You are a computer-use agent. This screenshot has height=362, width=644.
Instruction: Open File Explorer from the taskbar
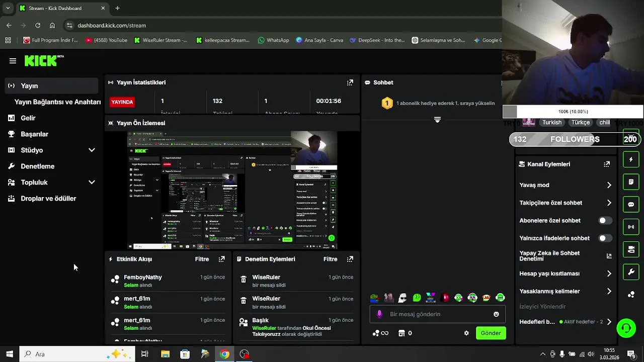(165, 354)
